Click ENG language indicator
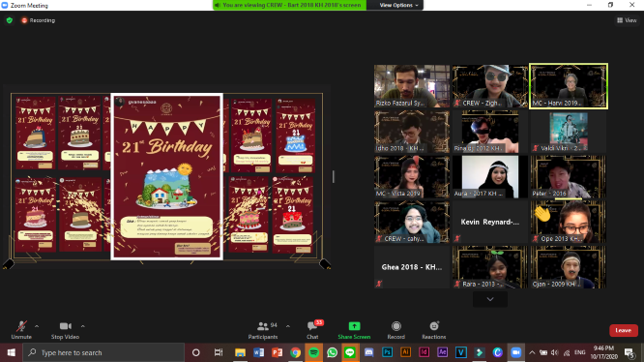Image resolution: width=644 pixels, height=362 pixels. [579, 352]
